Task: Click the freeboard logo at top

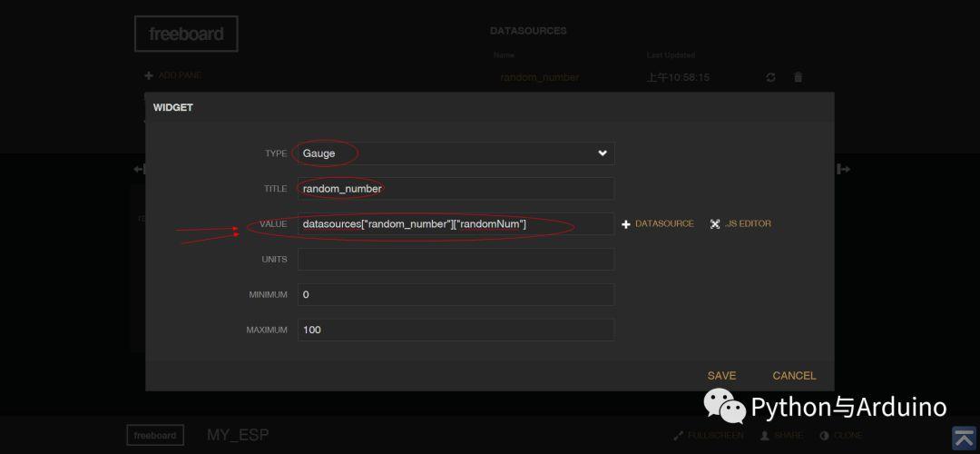Action: pyautogui.click(x=186, y=34)
